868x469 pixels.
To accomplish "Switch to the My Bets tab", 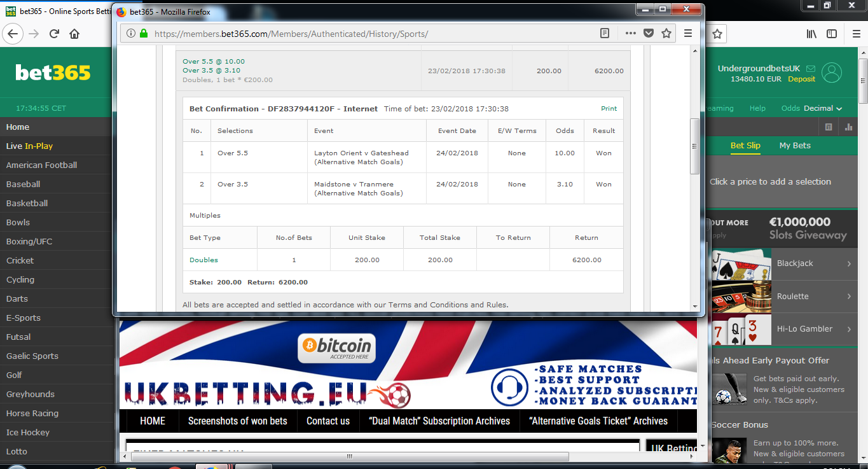I will (795, 145).
